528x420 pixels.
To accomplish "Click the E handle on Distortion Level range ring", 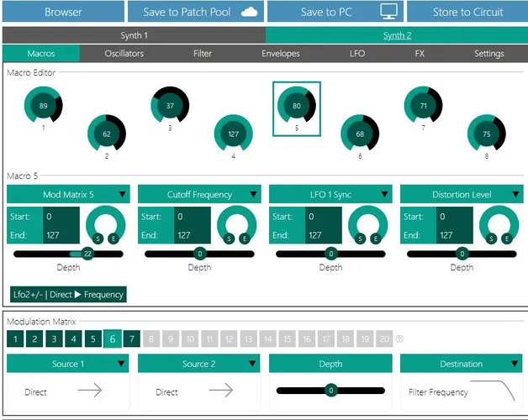I will coord(507,239).
